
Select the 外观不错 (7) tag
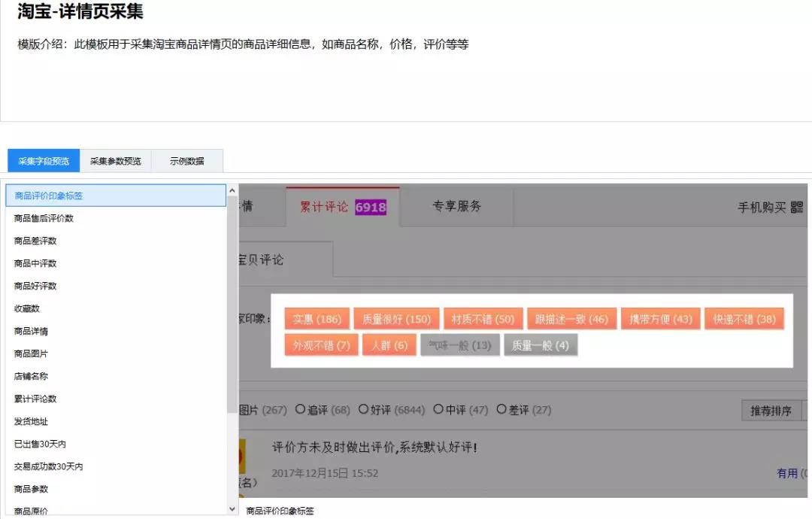[322, 345]
